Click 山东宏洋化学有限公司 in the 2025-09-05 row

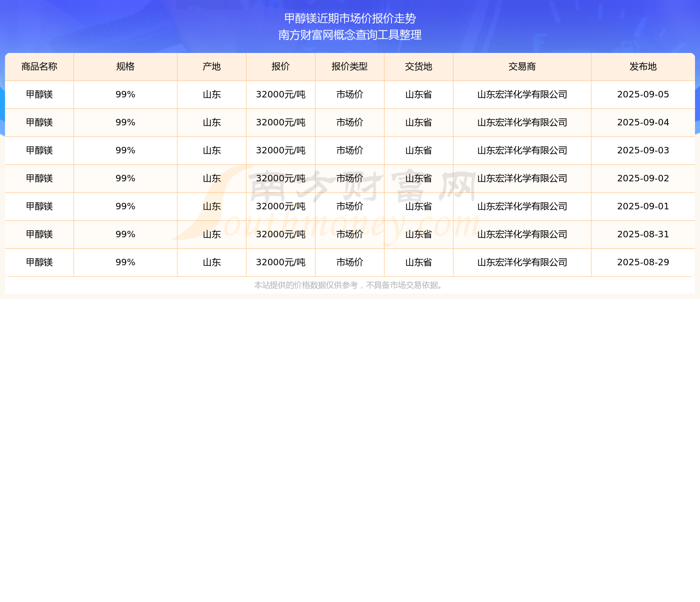coord(522,95)
